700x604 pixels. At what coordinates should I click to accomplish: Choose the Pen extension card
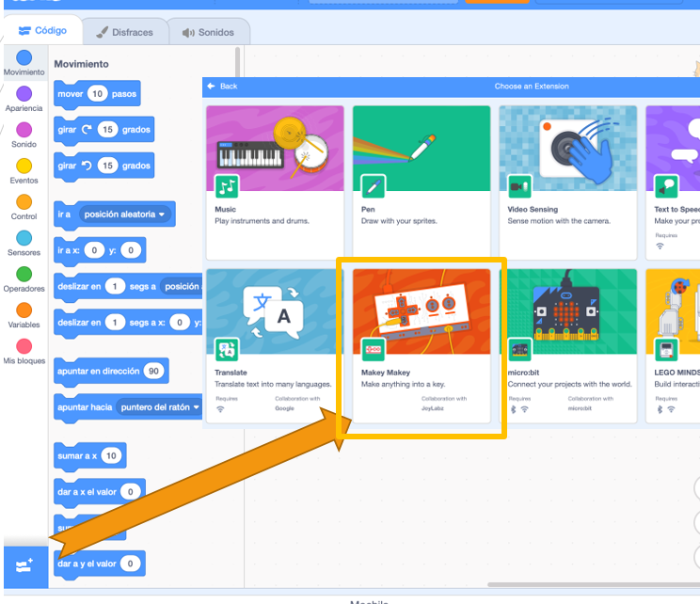[422, 183]
